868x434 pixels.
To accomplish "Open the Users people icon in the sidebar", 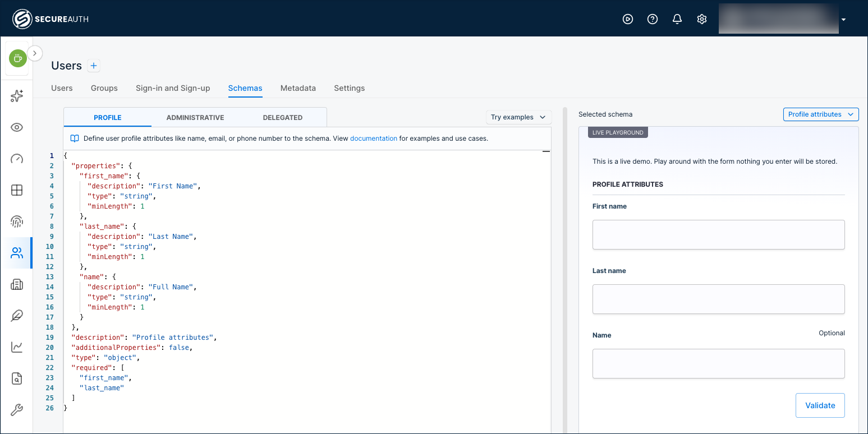I will pyautogui.click(x=17, y=253).
